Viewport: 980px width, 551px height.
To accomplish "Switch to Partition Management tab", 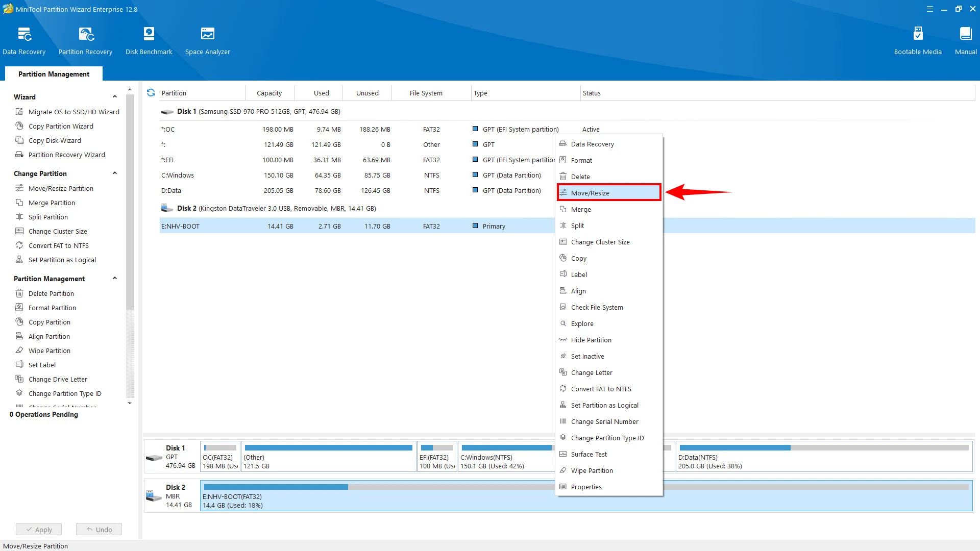I will point(54,74).
